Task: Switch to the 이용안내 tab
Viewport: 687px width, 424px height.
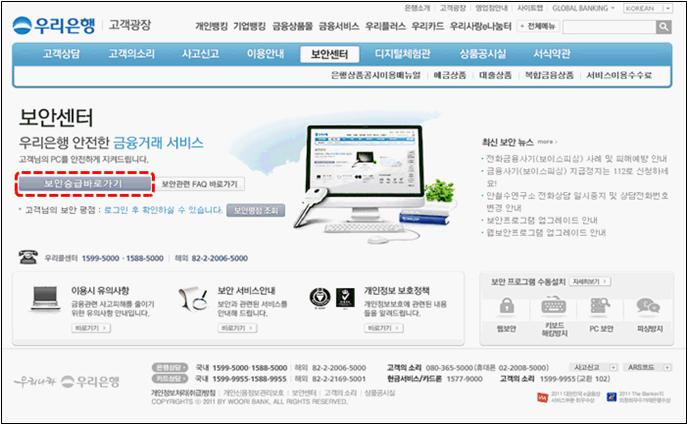Action: pos(266,54)
